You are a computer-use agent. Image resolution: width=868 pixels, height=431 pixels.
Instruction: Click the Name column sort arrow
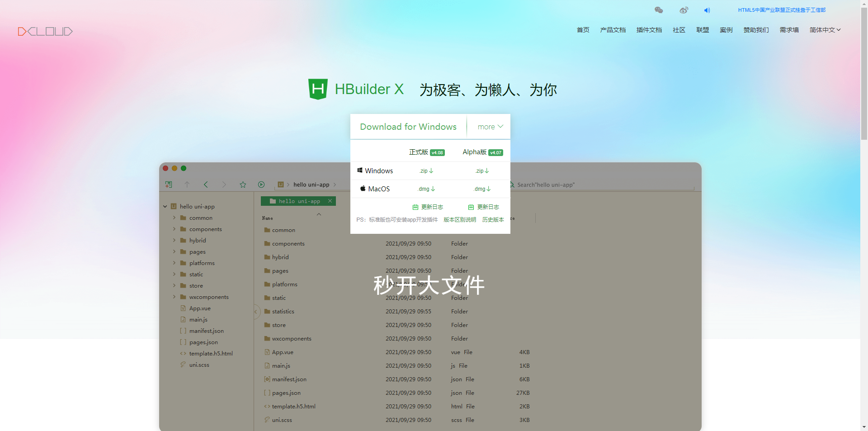point(319,214)
